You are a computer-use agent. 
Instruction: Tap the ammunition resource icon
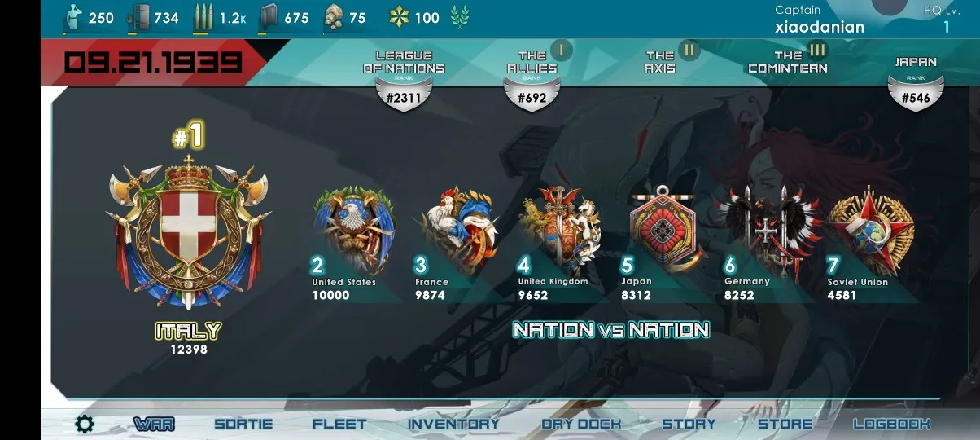pos(203,17)
